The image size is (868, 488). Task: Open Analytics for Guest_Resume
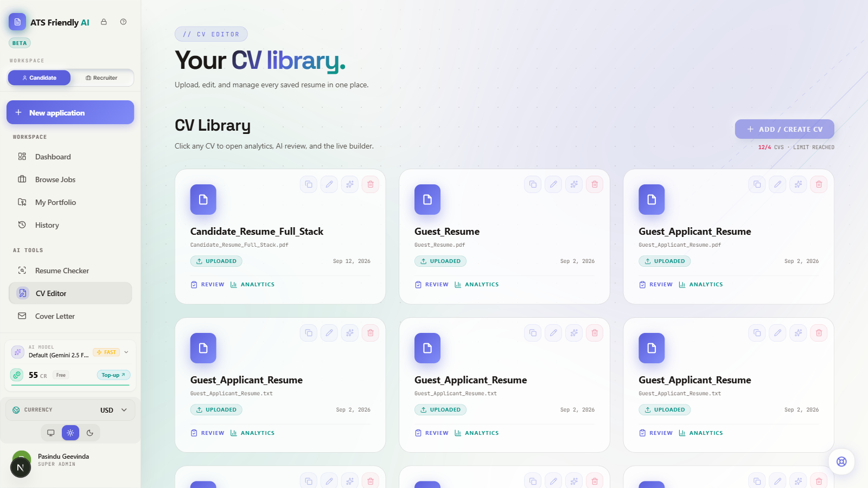[476, 285]
